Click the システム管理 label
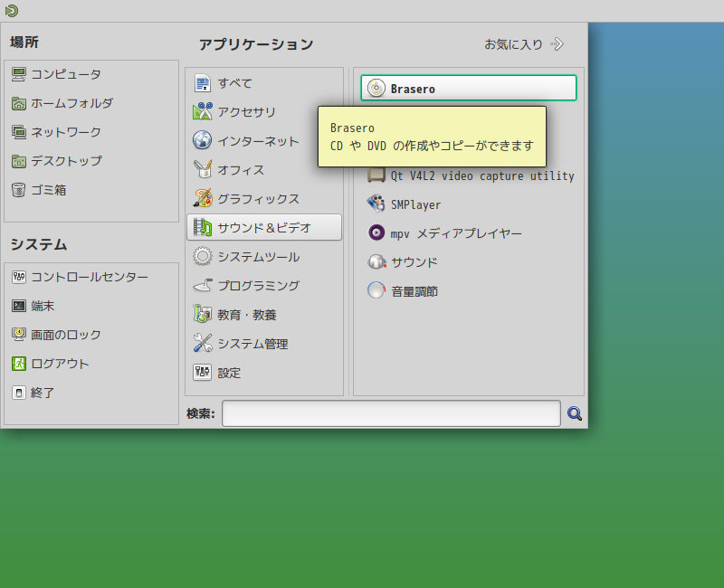The height and width of the screenshot is (588, 724). [252, 344]
